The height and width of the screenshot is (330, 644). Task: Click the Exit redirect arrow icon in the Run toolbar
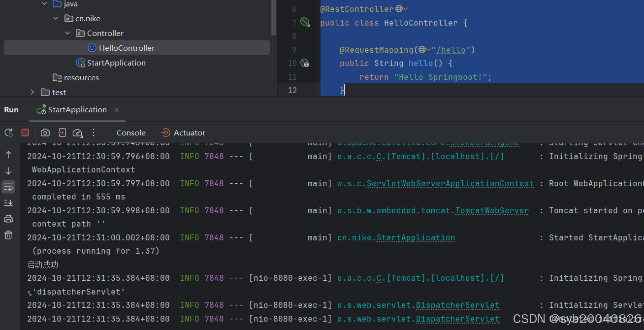click(62, 132)
